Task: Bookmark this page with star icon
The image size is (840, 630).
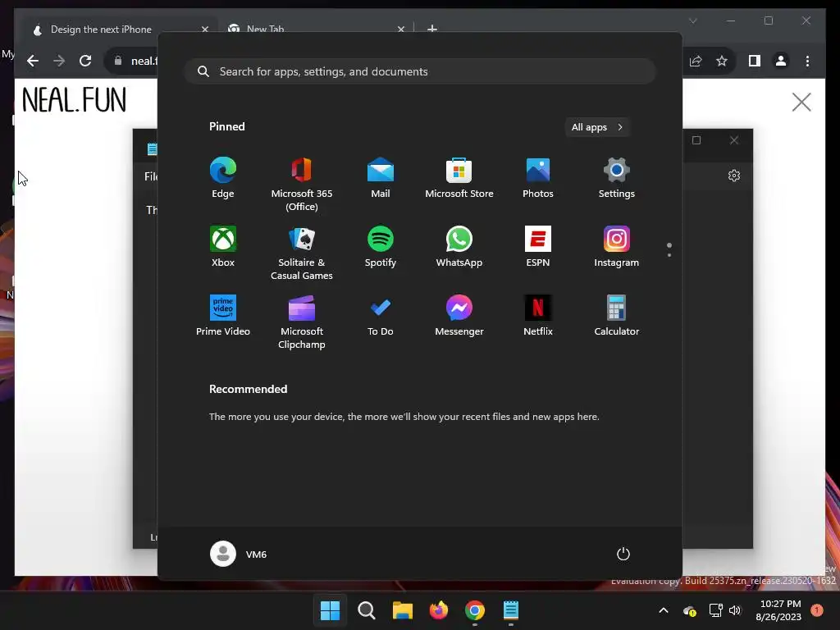Action: 722,61
